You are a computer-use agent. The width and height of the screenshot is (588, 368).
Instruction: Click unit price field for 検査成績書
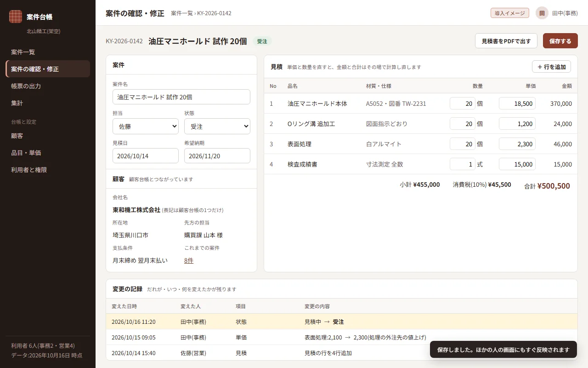click(517, 164)
